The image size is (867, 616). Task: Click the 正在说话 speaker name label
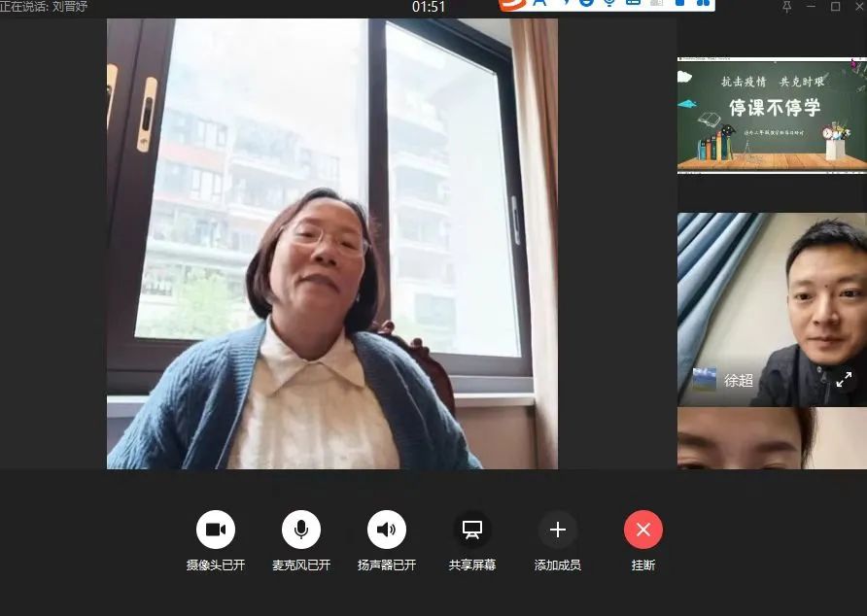point(44,6)
